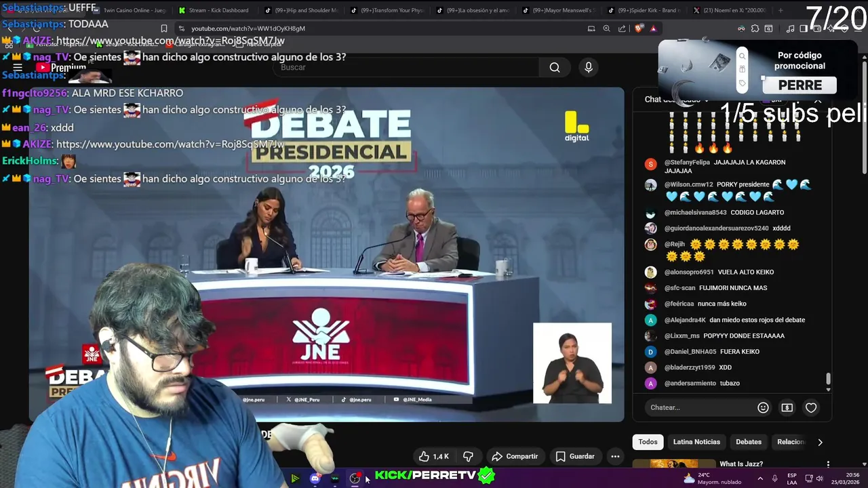
Task: Click @Lixxm_ms's POPYYY DONDE ESTAAAAA message
Action: point(744,336)
